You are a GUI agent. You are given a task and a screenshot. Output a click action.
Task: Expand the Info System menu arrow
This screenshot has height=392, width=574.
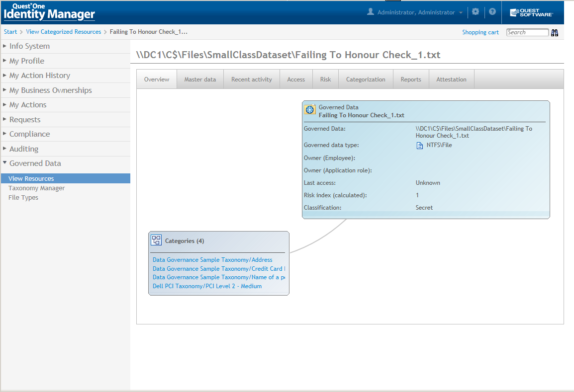(4, 46)
